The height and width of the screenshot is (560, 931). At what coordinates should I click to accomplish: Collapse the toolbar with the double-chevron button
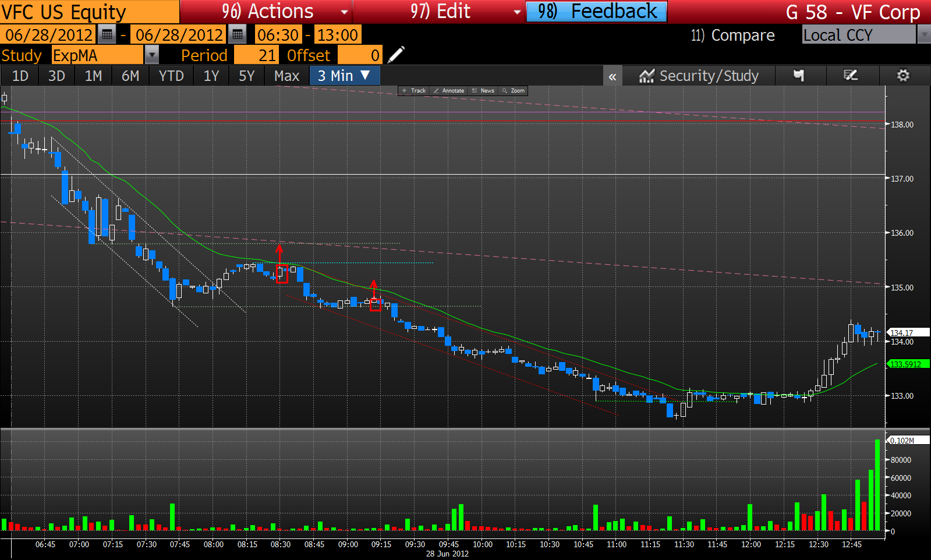(613, 76)
